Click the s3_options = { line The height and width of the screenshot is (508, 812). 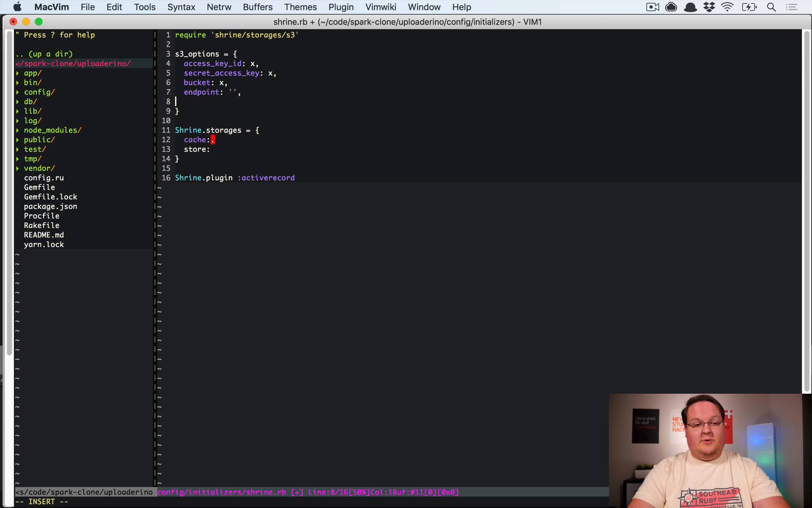206,54
